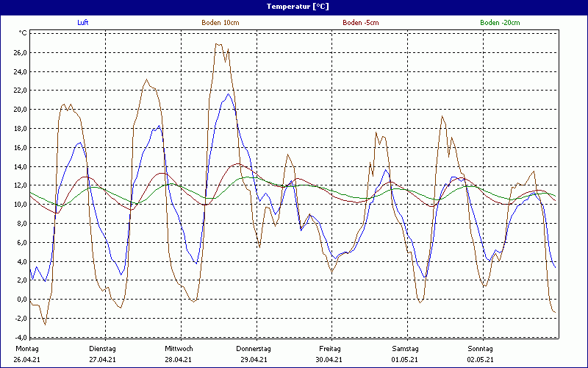The image size is (588, 368).
Task: Click the brown curve's 27° peak on Mittwoch
Action: [x=218, y=44]
